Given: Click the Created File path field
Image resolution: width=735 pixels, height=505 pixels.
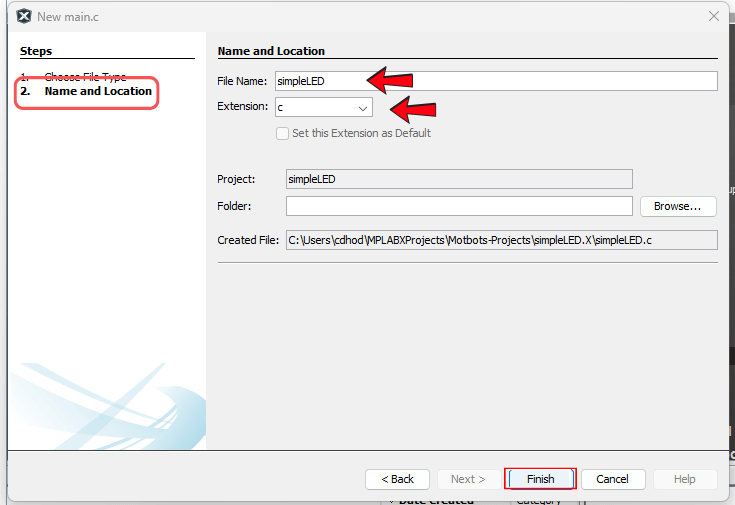Looking at the screenshot, I should pos(500,240).
